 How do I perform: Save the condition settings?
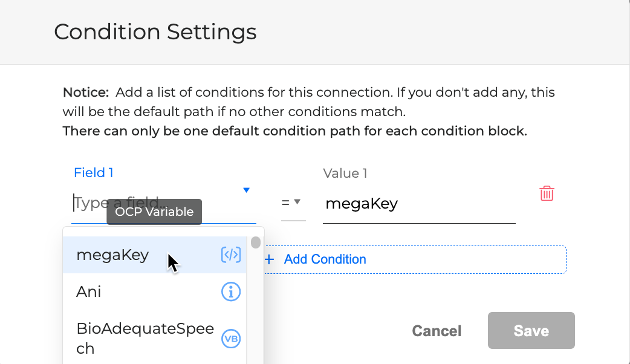(531, 331)
